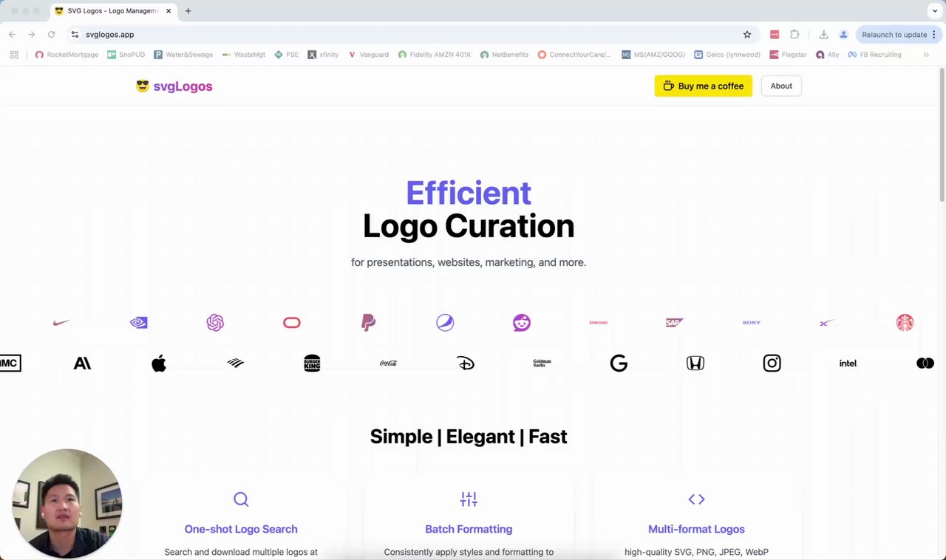The image size is (946, 560).
Task: Open the xfinity bookmark
Action: [323, 55]
